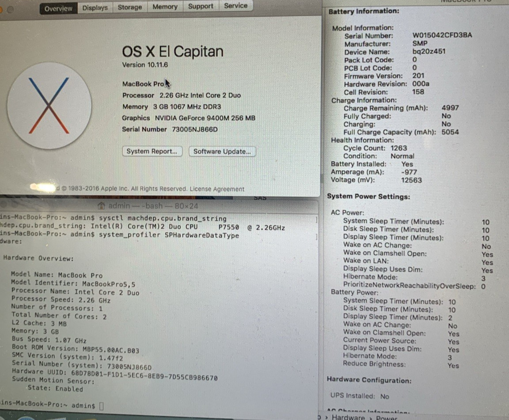Click the Condition Normal row
This screenshot has height=420, width=509.
(x=379, y=156)
